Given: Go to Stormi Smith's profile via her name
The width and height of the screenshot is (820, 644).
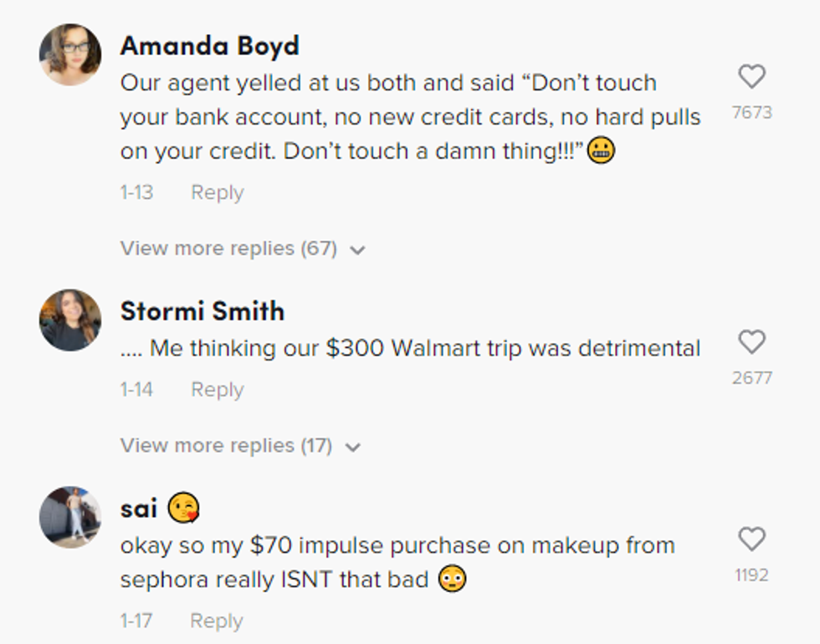Looking at the screenshot, I should click(x=202, y=311).
